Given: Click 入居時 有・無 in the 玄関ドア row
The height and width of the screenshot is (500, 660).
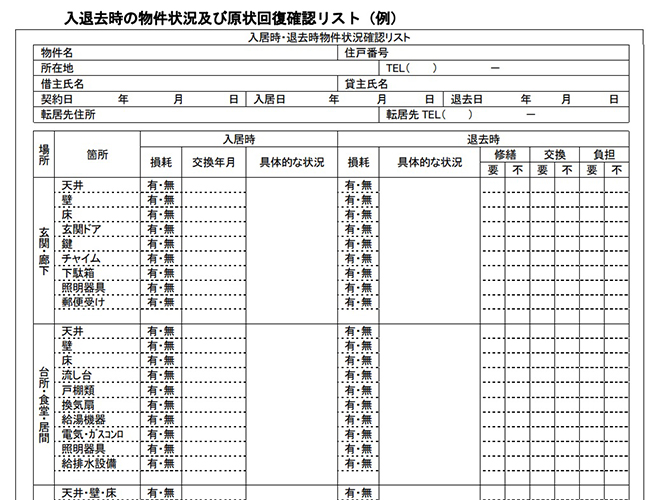Looking at the screenshot, I should pos(161,229).
